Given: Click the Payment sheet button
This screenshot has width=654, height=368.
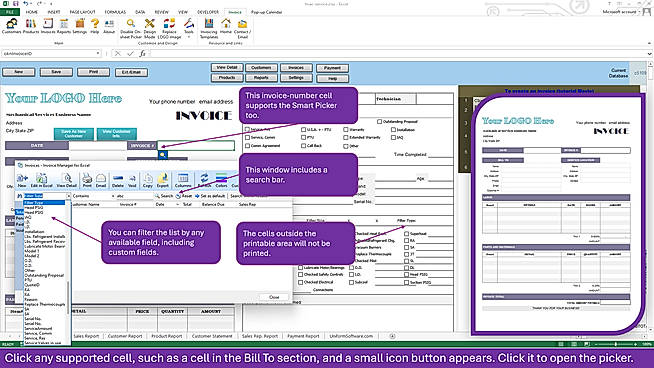Looking at the screenshot, I should click(332, 68).
